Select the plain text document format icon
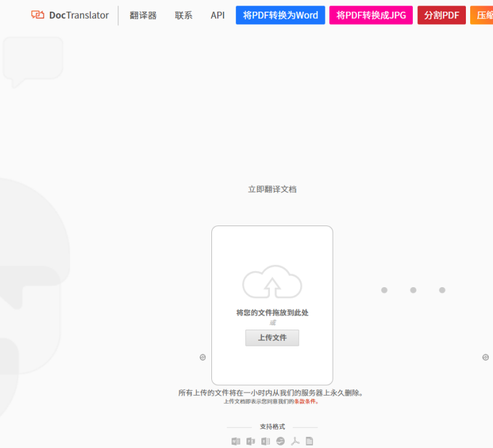The image size is (493, 448). click(308, 441)
